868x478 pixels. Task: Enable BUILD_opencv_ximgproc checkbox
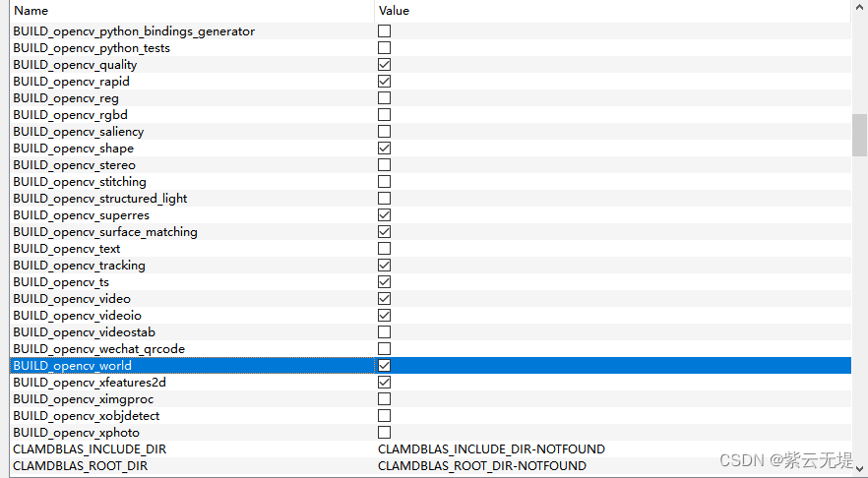[384, 399]
